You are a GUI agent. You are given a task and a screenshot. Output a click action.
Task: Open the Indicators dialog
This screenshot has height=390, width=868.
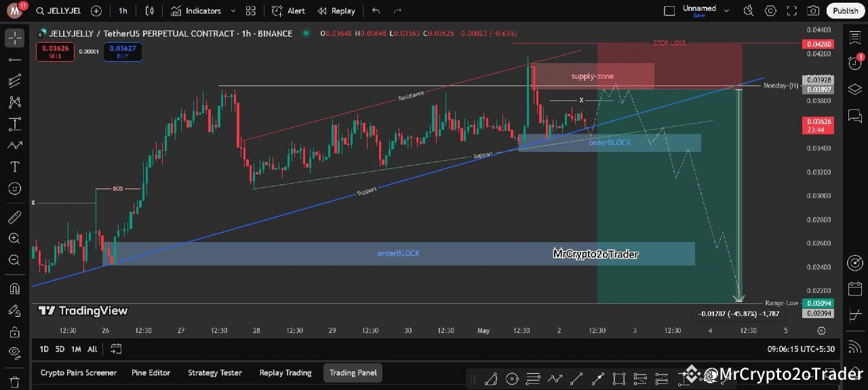point(196,11)
